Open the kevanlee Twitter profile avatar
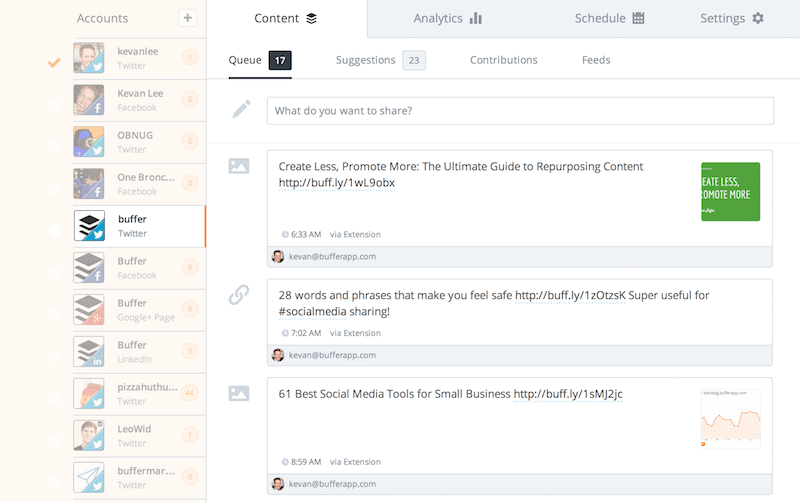 pos(90,58)
